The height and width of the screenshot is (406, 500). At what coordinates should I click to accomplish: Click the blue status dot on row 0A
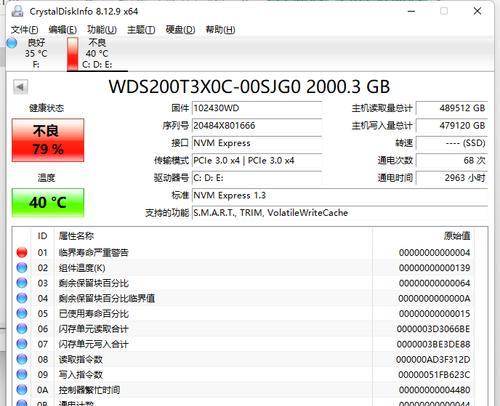coord(22,390)
